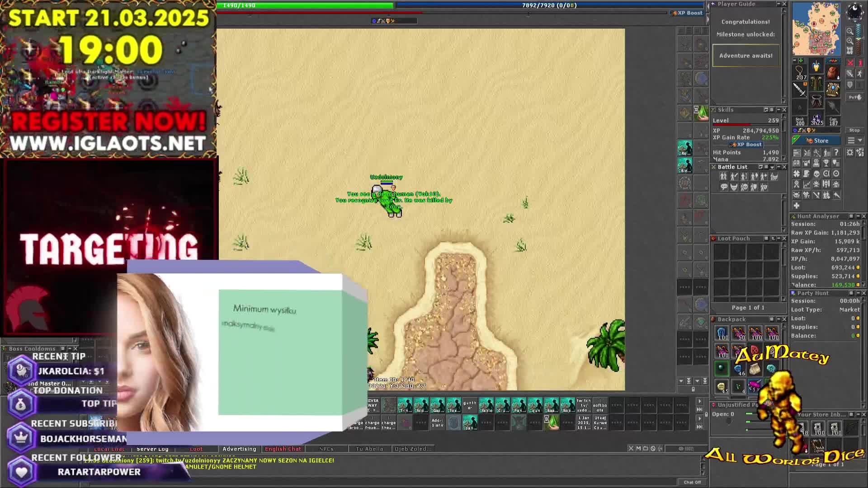Click the sword weapon slot
Screen dimensions: 868x488
click(800, 89)
